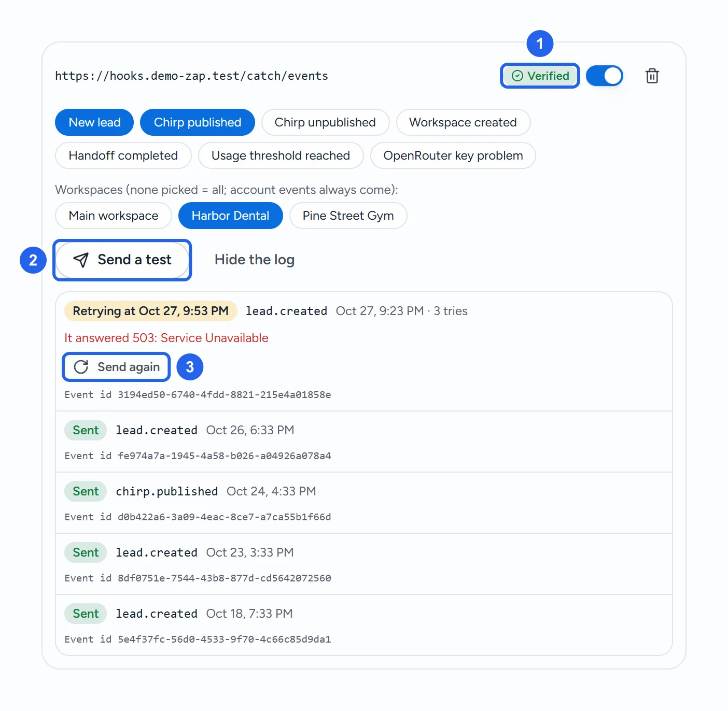Enable the Workspace created event chip

point(463,122)
